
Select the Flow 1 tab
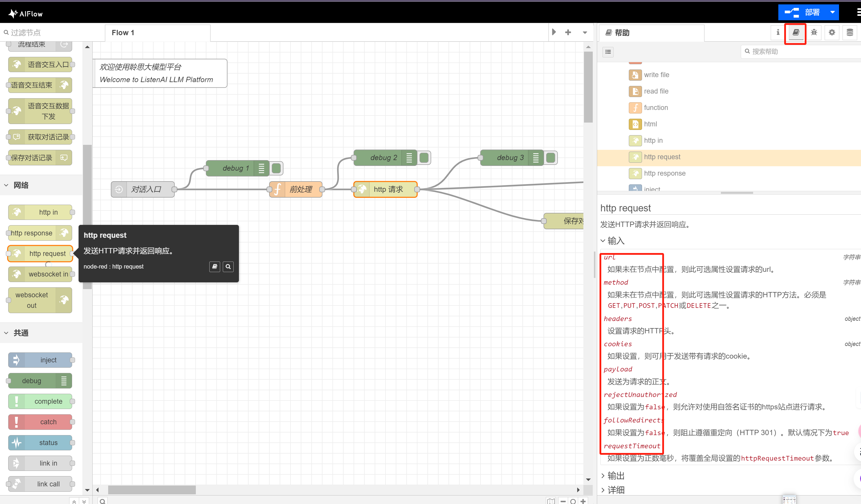(123, 33)
